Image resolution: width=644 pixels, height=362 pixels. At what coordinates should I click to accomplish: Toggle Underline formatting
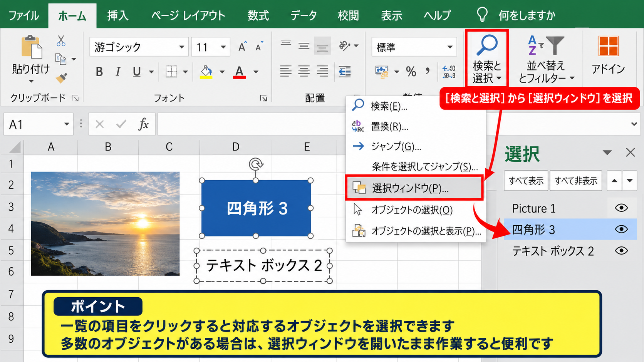[137, 72]
